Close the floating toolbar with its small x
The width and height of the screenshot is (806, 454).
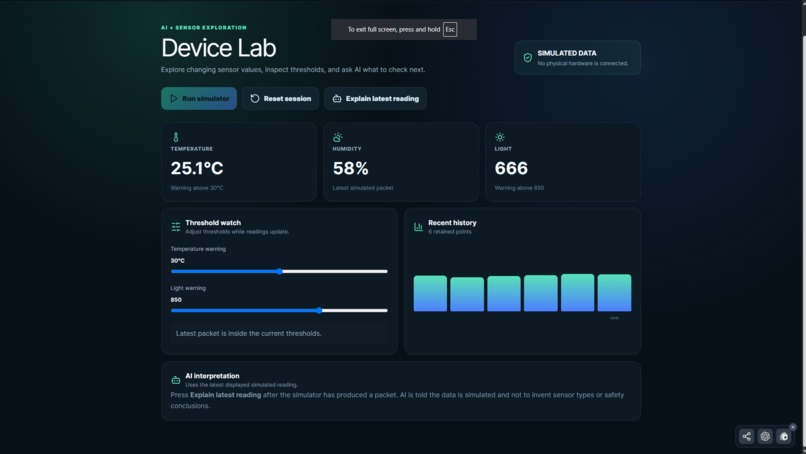coord(793,427)
